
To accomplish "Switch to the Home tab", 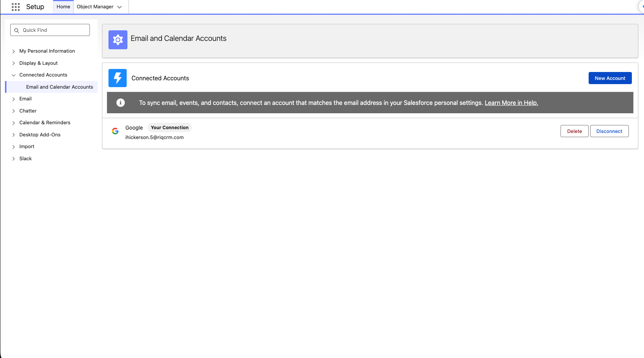I will (63, 7).
